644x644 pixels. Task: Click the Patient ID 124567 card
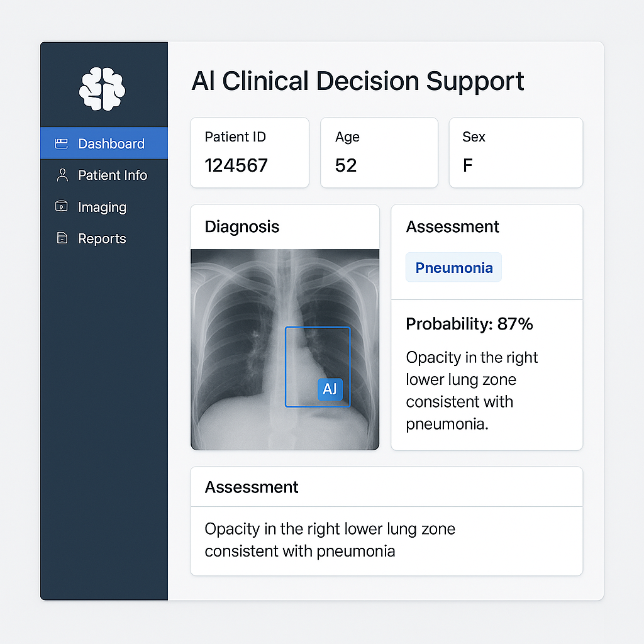tap(250, 153)
